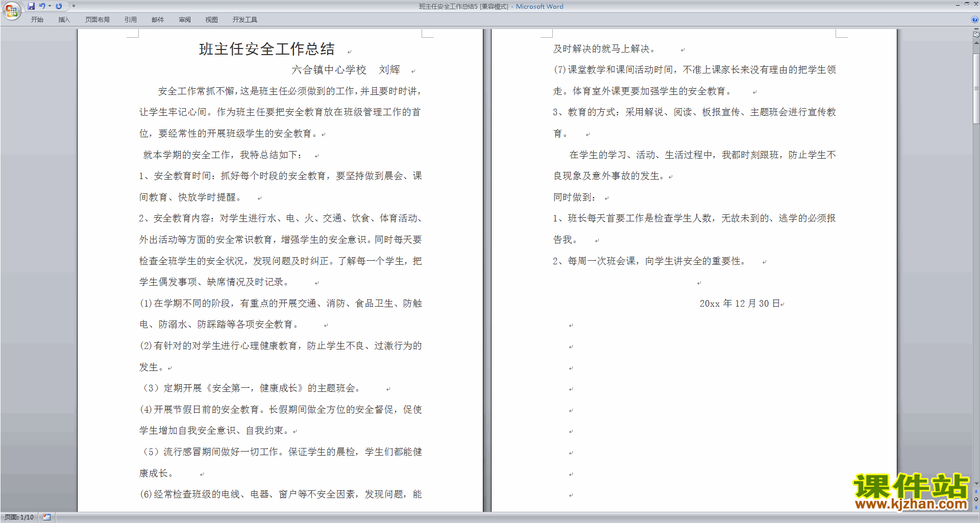Click the line starting (7)课堂教学和课间活动时间

point(695,70)
